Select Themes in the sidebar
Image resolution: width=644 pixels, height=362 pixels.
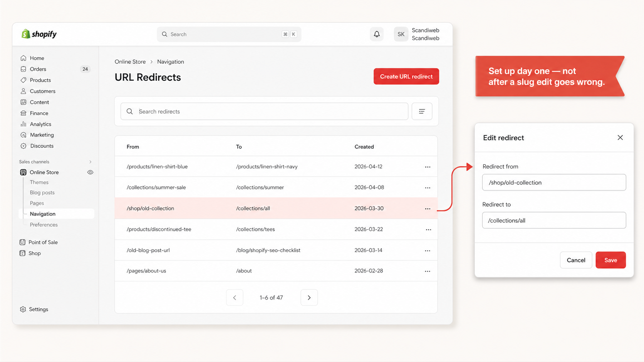(39, 182)
